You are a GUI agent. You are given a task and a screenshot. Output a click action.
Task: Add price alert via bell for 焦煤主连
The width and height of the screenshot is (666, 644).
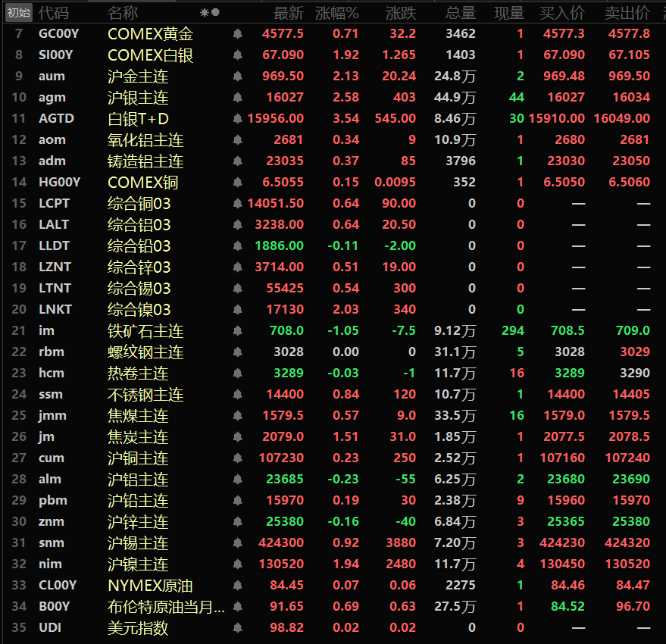[237, 415]
